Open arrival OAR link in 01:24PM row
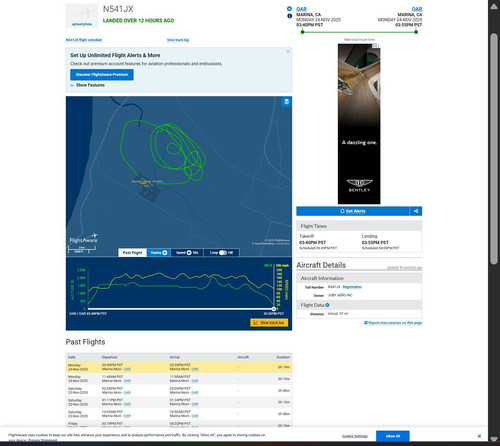This screenshot has height=446, width=500. (x=195, y=404)
